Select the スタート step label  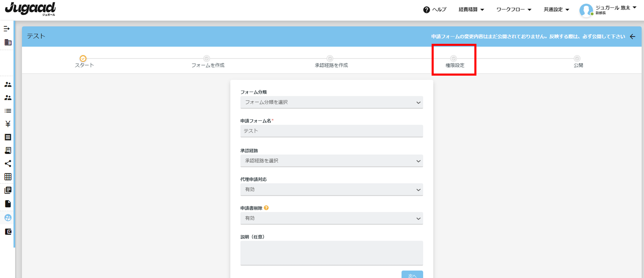click(84, 65)
